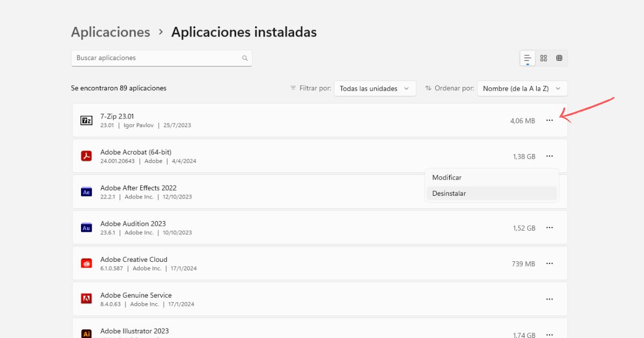Screen dimensions: 644x338
Task: Open the Ordenar por sorting dropdown
Action: click(x=522, y=89)
